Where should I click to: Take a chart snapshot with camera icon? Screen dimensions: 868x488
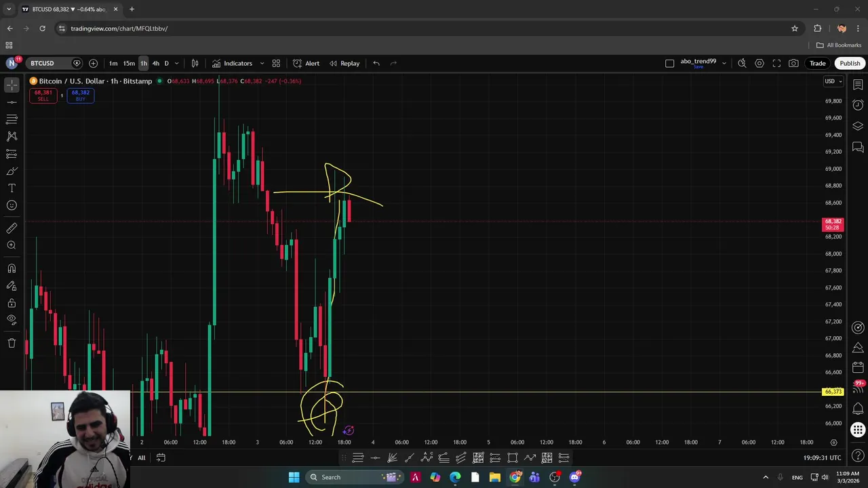(x=794, y=63)
